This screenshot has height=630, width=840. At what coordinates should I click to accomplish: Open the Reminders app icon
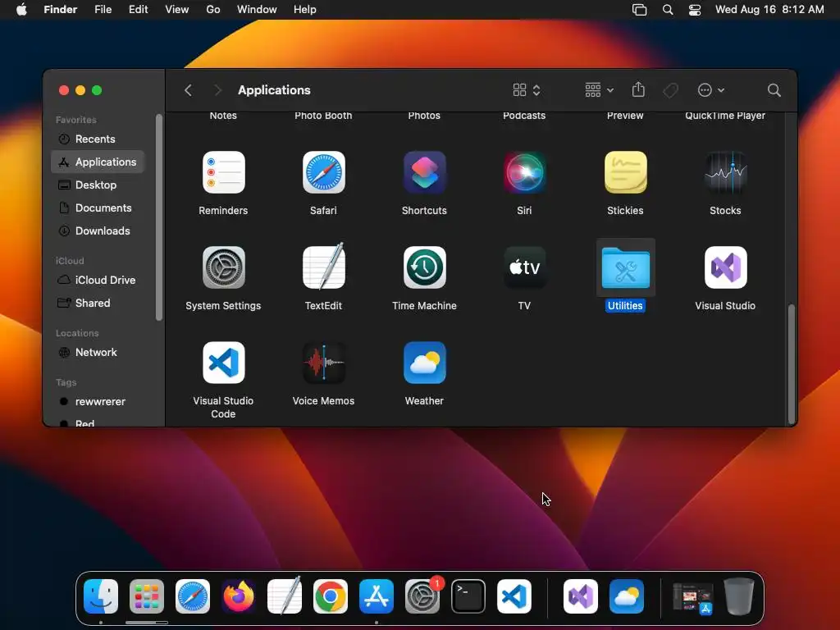223,172
